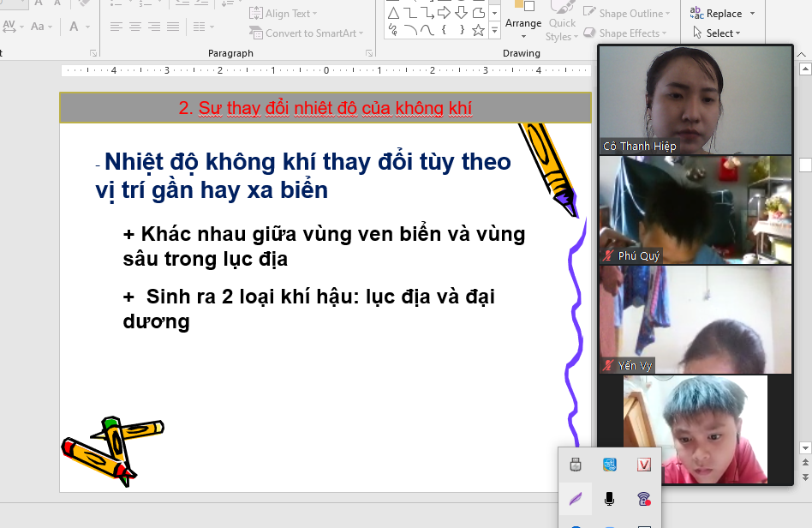Open Quick Styles gallery
Viewport: 812px width, 528px height.
[x=561, y=21]
